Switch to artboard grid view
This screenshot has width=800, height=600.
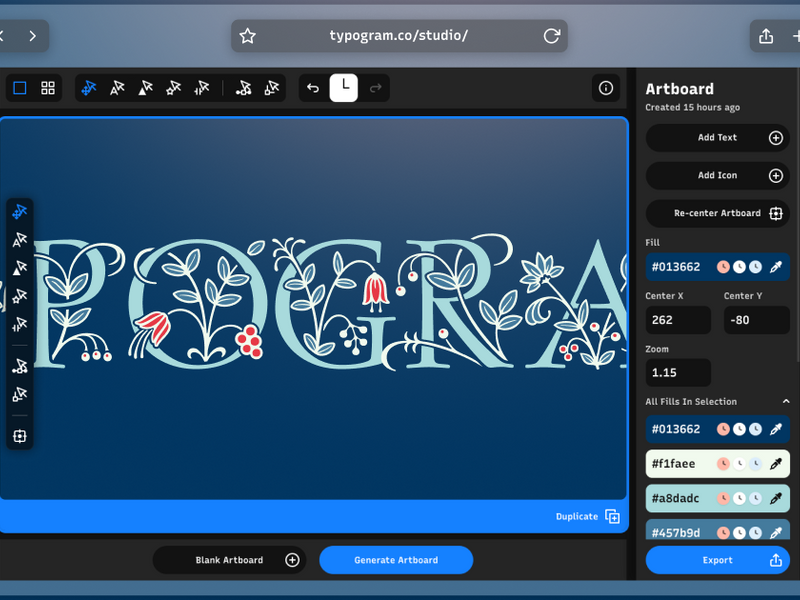tap(48, 88)
